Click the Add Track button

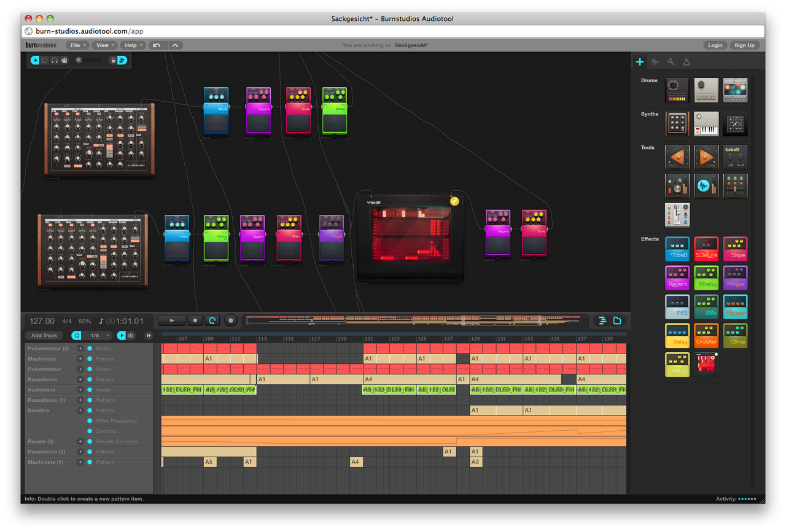44,336
